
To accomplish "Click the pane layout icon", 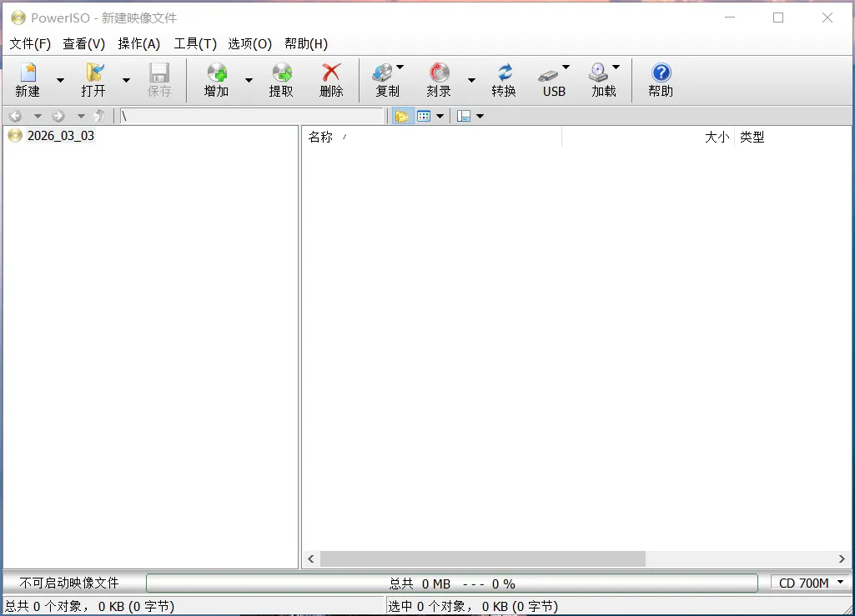I will point(464,116).
